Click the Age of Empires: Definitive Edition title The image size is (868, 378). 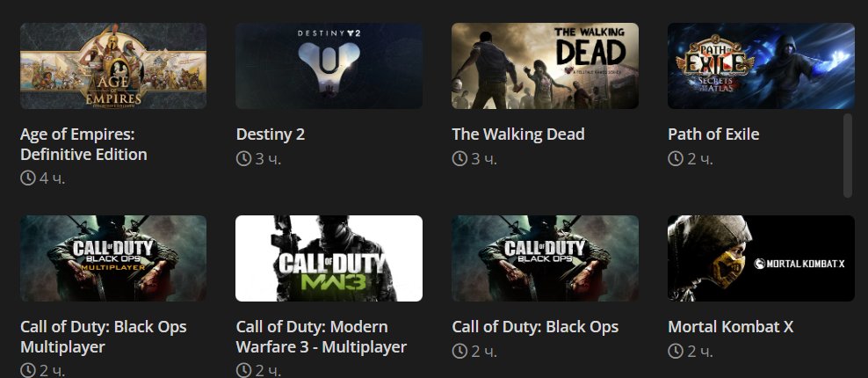(83, 144)
